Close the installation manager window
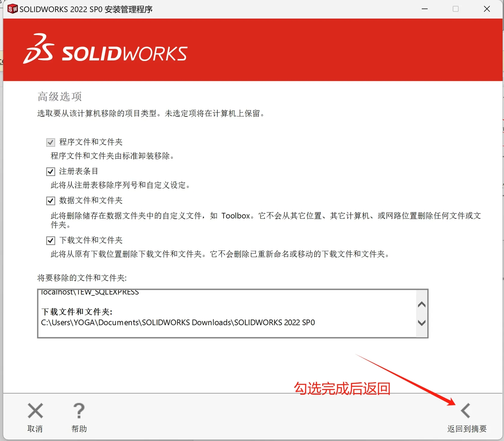This screenshot has height=441, width=504. (x=487, y=9)
